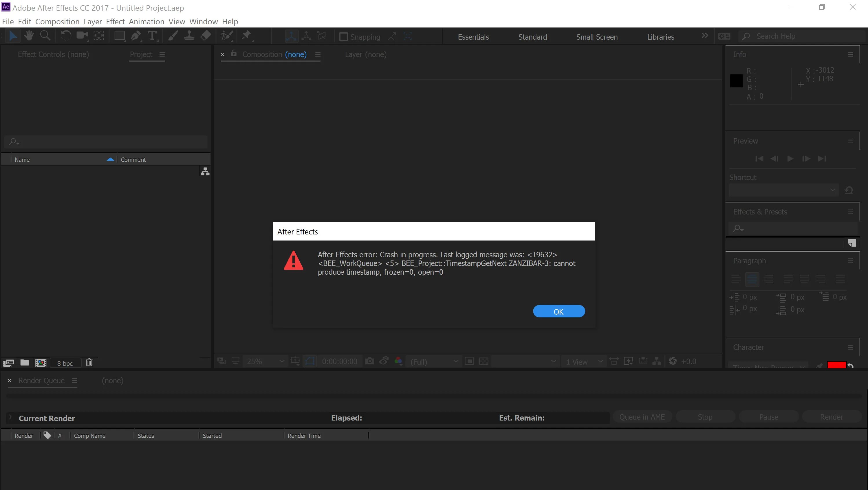
Task: Select the Rectangle shape tool
Action: 120,36
